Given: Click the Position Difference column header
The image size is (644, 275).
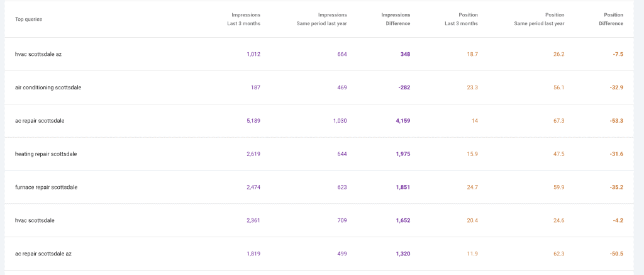Looking at the screenshot, I should [x=611, y=20].
